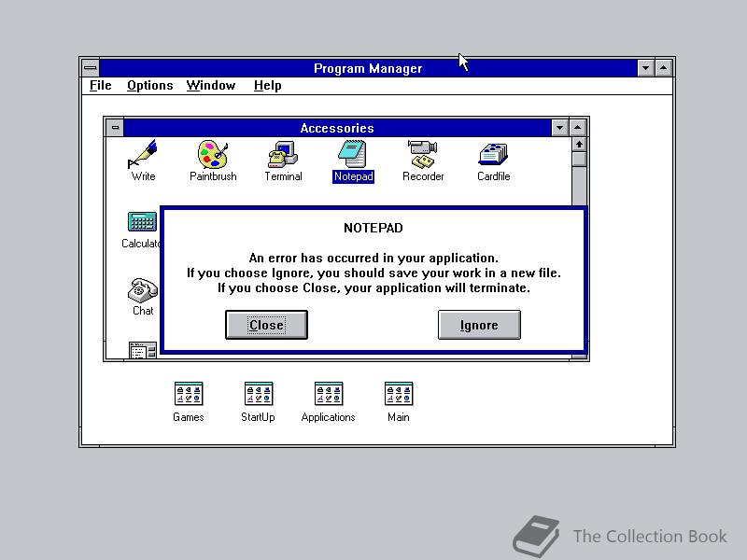Click the Calculator icon in Accessories
This screenshot has height=560, width=747.
point(143,221)
